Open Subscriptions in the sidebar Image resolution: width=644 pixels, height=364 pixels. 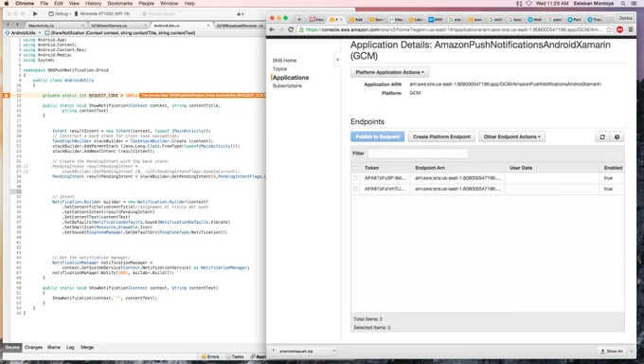287,86
